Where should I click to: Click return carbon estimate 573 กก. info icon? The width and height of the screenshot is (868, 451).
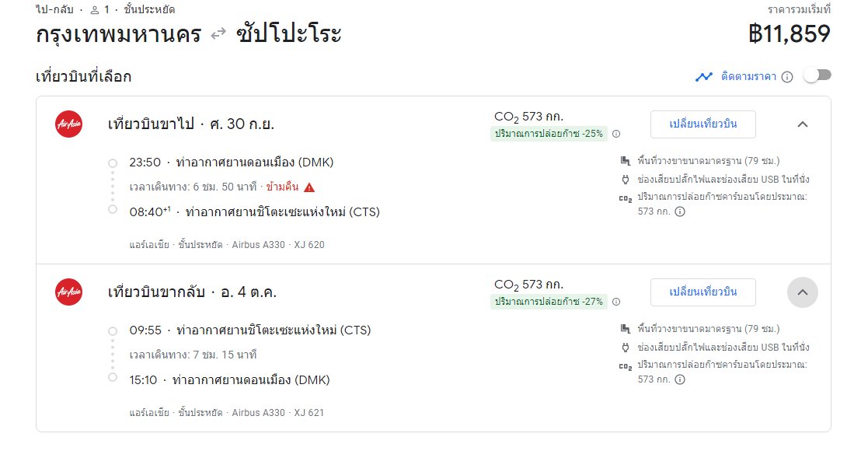[680, 379]
